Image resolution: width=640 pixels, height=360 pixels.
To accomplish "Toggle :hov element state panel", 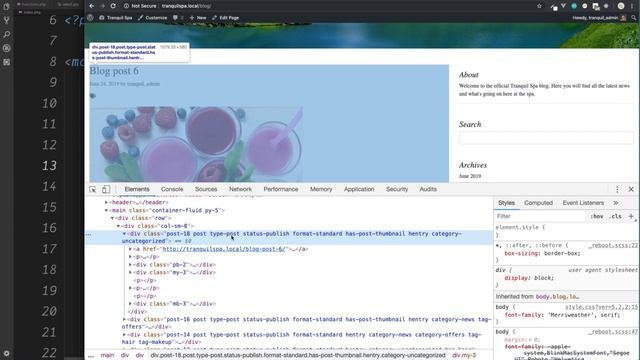I will coord(597,216).
